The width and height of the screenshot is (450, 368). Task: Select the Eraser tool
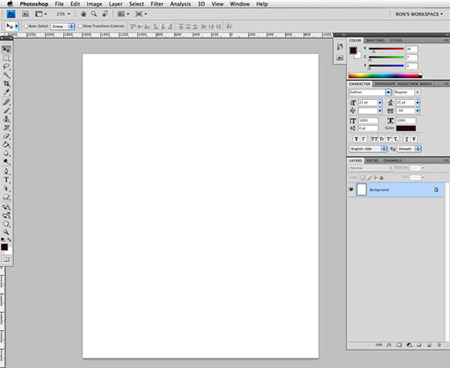tap(6, 137)
